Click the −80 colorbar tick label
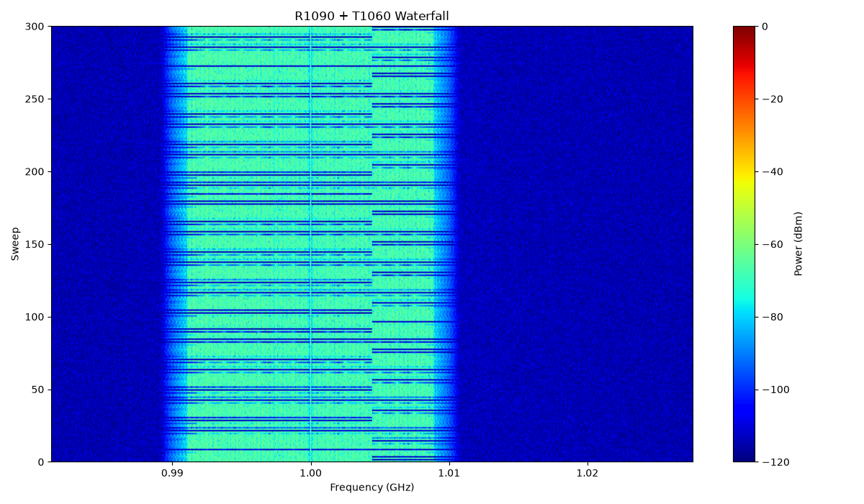This screenshot has width=864, height=504. point(772,317)
